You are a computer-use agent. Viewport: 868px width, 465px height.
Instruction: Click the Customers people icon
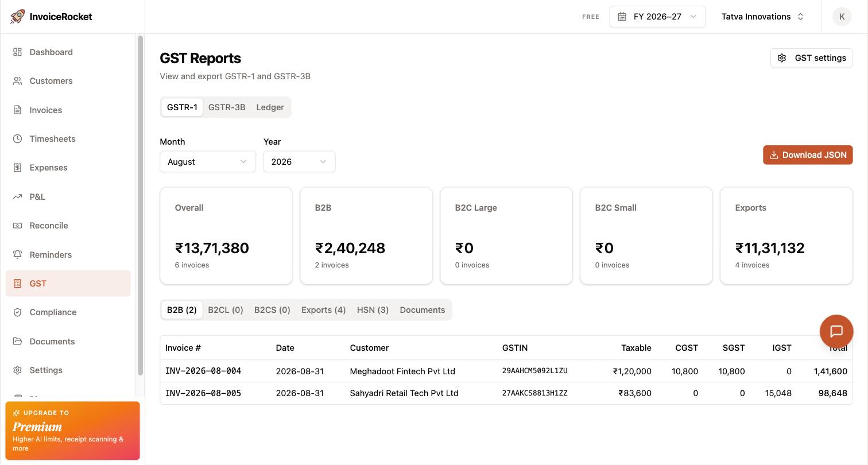click(x=18, y=81)
